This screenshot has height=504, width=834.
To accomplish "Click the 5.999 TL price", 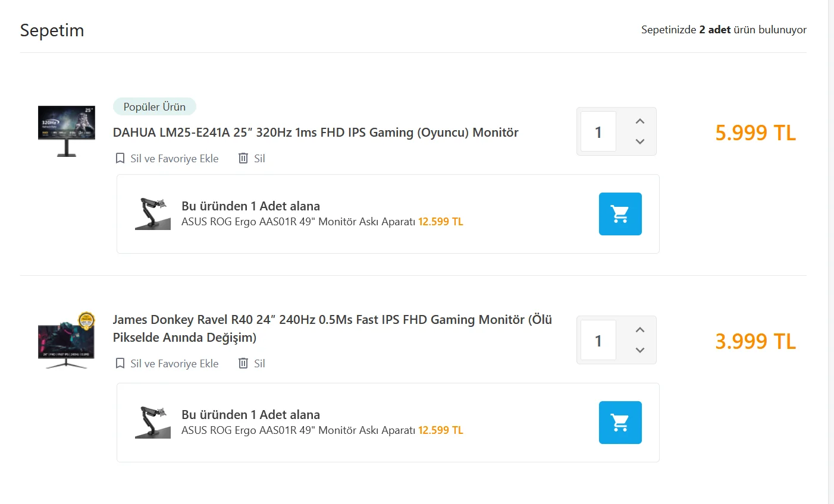I will [x=755, y=133].
